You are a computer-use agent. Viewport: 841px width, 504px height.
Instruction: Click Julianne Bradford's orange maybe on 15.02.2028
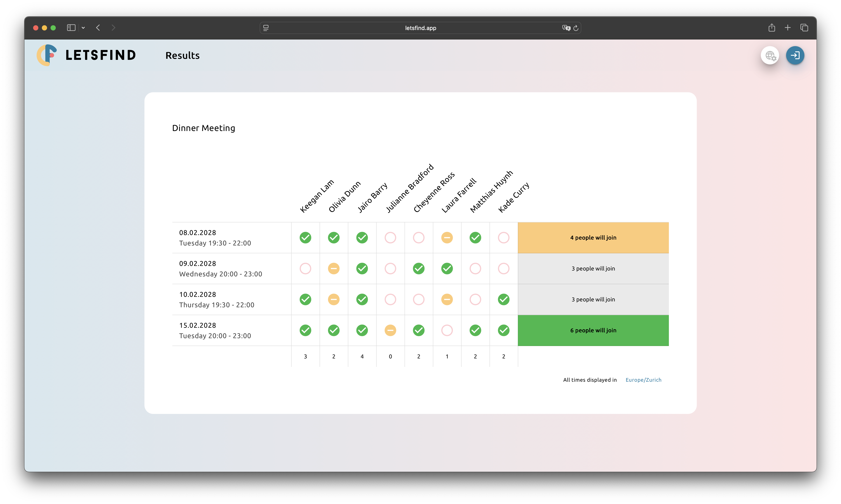pyautogui.click(x=390, y=331)
